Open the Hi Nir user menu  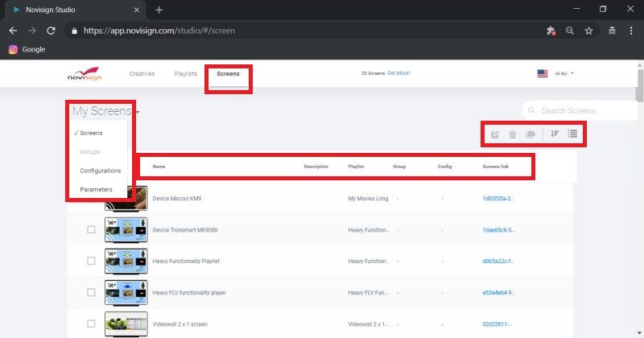point(564,73)
